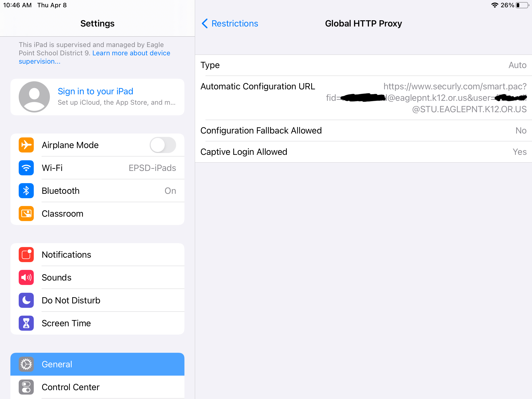Open Do Not Disturb via the moon icon
The width and height of the screenshot is (532, 399).
26,300
